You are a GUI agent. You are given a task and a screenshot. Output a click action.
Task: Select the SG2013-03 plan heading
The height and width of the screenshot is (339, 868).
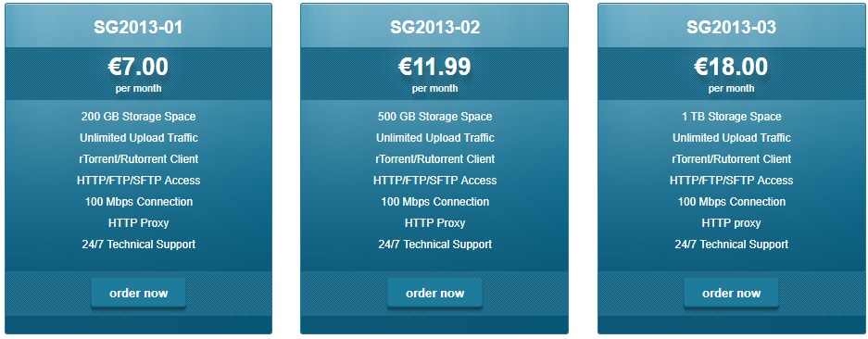coord(731,27)
